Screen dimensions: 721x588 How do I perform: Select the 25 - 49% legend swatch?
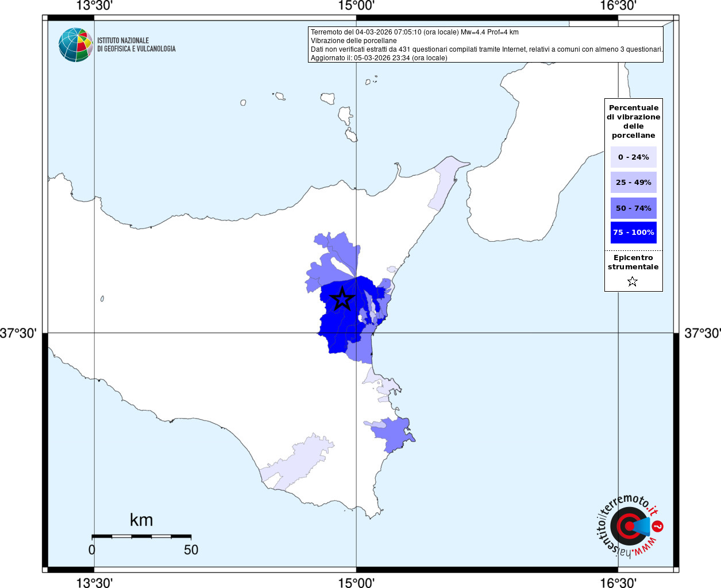click(634, 182)
